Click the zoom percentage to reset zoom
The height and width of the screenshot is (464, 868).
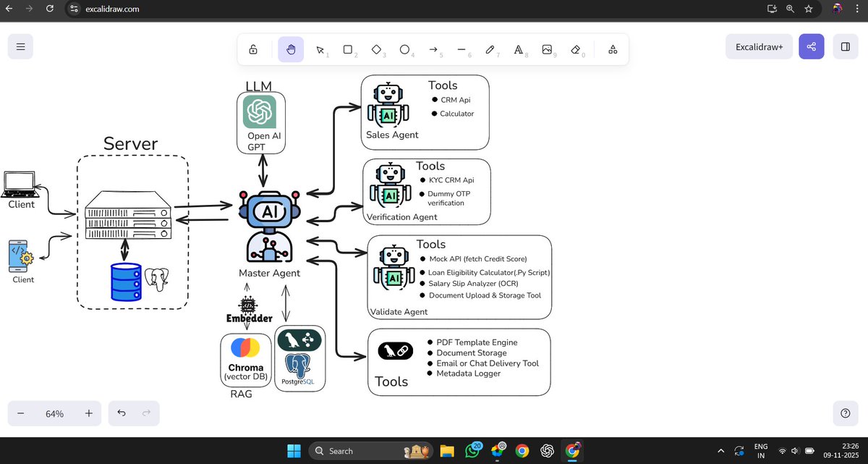pos(54,413)
